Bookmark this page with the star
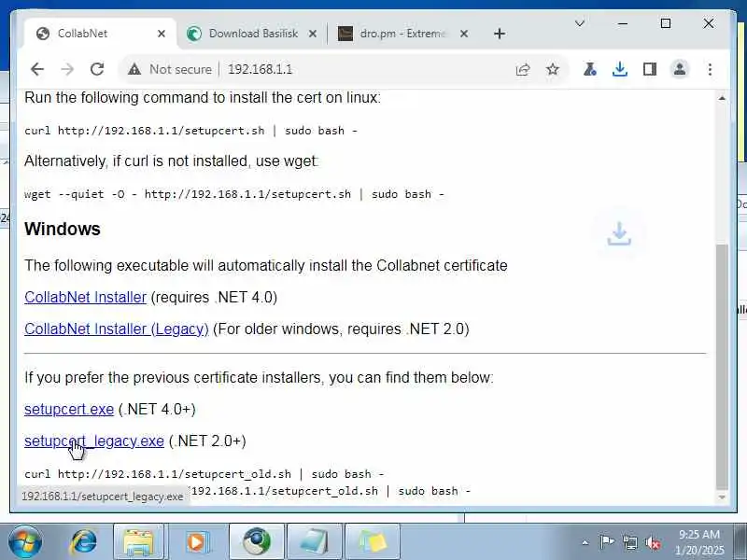747x560 pixels. tap(553, 69)
